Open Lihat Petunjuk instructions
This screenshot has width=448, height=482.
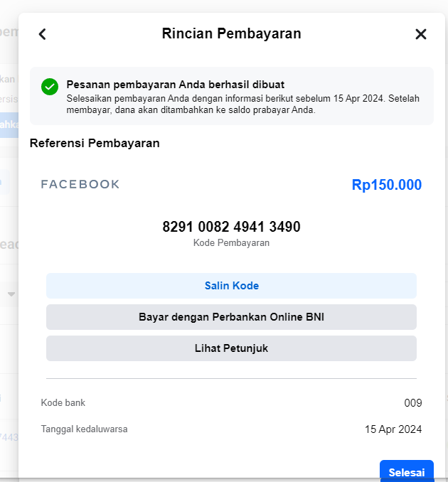tap(231, 348)
